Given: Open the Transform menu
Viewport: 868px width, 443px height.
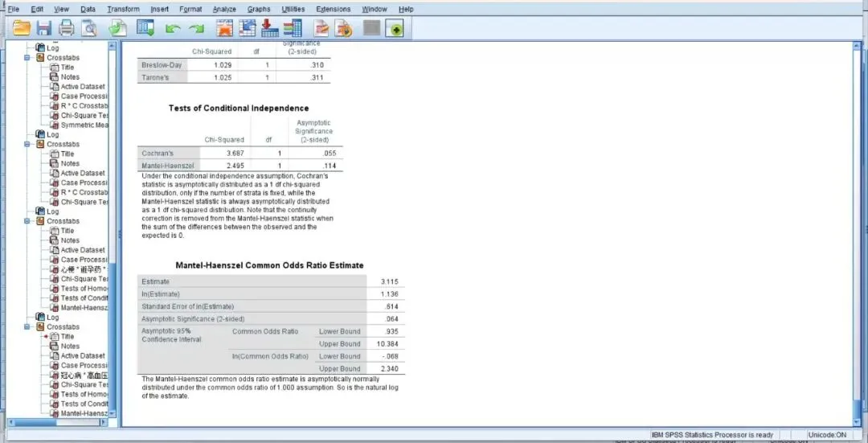Looking at the screenshot, I should pos(123,10).
